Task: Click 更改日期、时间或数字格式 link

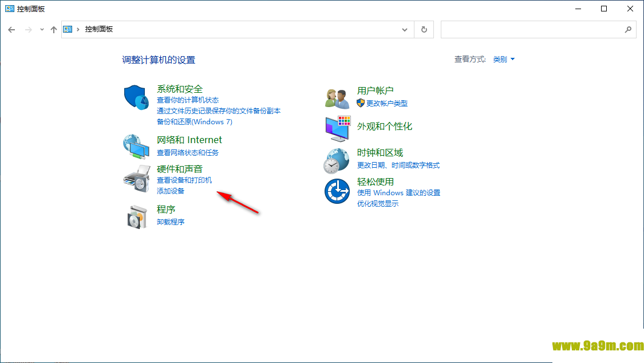Action: 398,165
